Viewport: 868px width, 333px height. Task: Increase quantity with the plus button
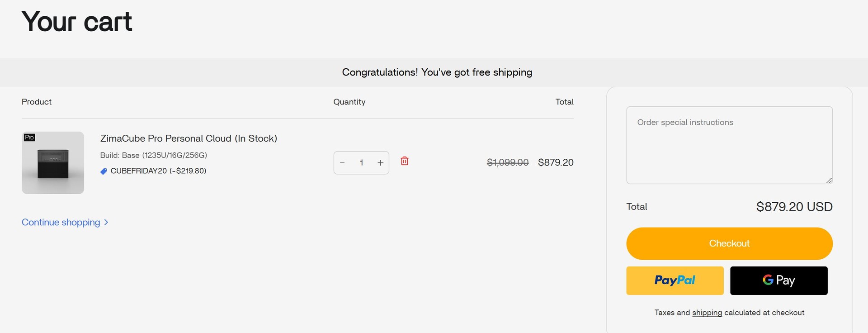(381, 163)
